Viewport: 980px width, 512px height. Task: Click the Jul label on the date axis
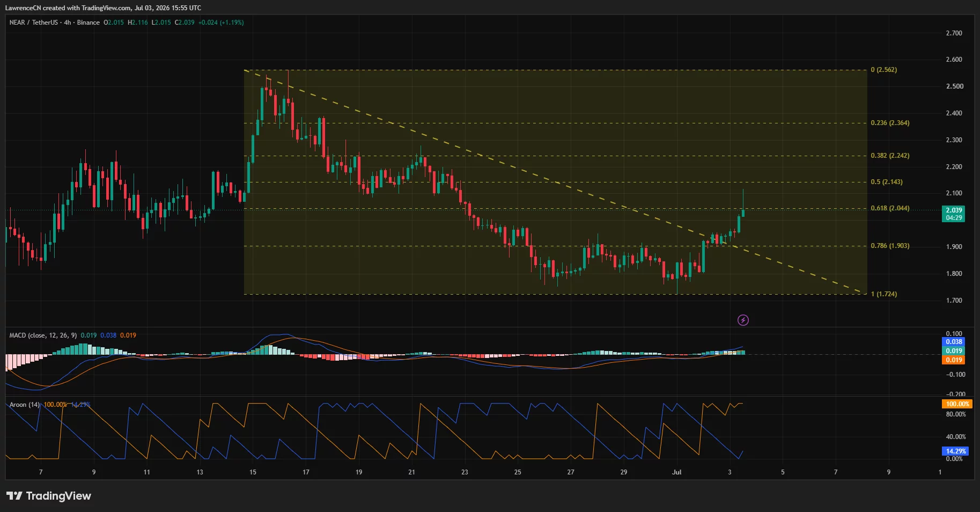677,472
